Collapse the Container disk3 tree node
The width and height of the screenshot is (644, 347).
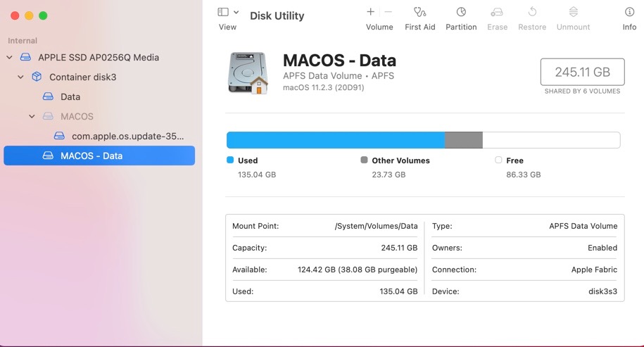[20, 77]
